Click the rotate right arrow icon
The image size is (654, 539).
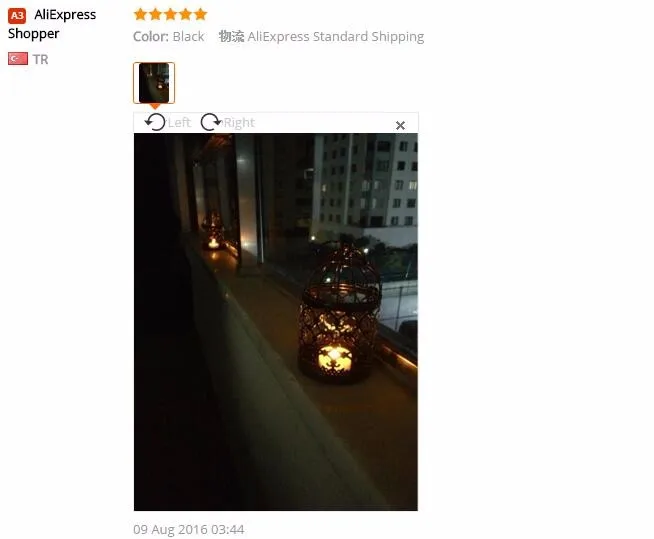(211, 122)
